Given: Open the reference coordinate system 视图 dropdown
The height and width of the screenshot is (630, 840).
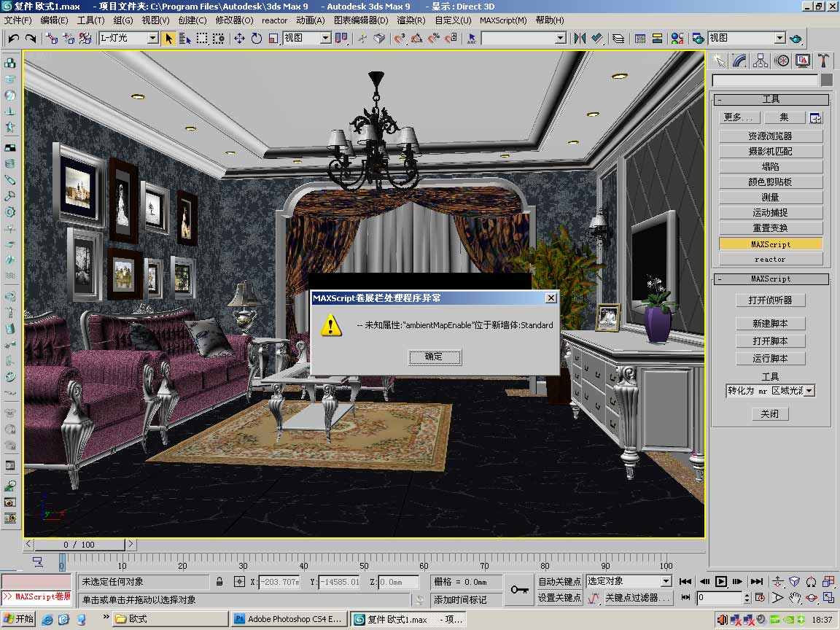Looking at the screenshot, I should point(326,38).
